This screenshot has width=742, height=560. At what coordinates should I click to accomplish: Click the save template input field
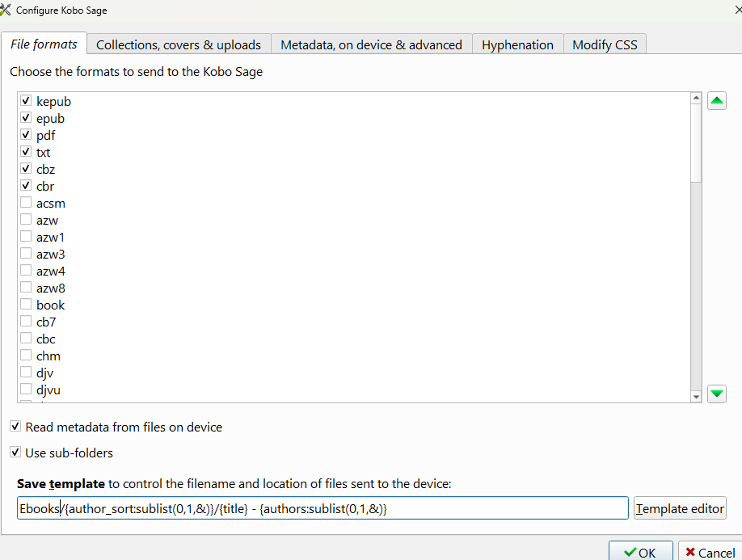coord(323,508)
